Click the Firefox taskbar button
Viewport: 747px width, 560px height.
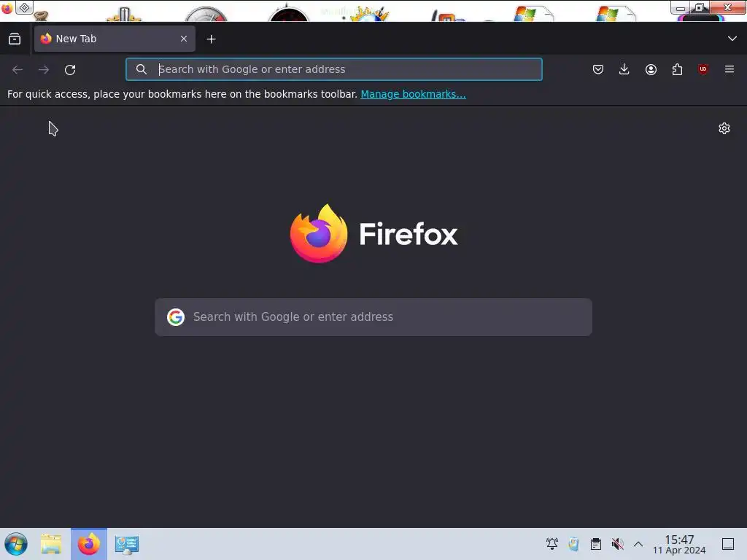[x=89, y=544]
